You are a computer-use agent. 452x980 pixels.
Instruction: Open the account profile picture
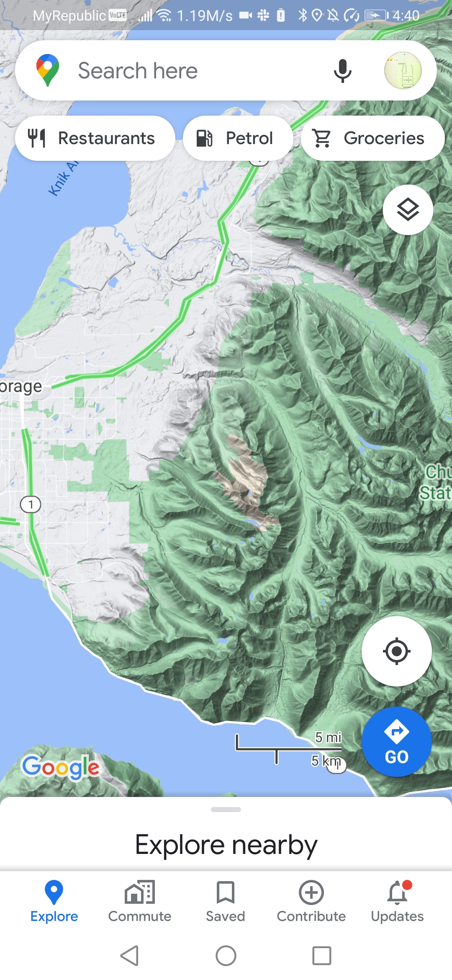403,70
